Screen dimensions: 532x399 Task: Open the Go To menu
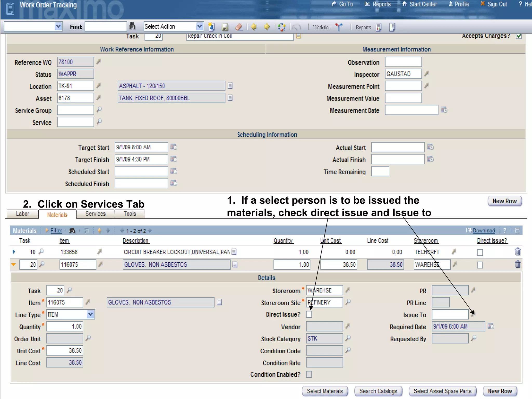point(343,4)
